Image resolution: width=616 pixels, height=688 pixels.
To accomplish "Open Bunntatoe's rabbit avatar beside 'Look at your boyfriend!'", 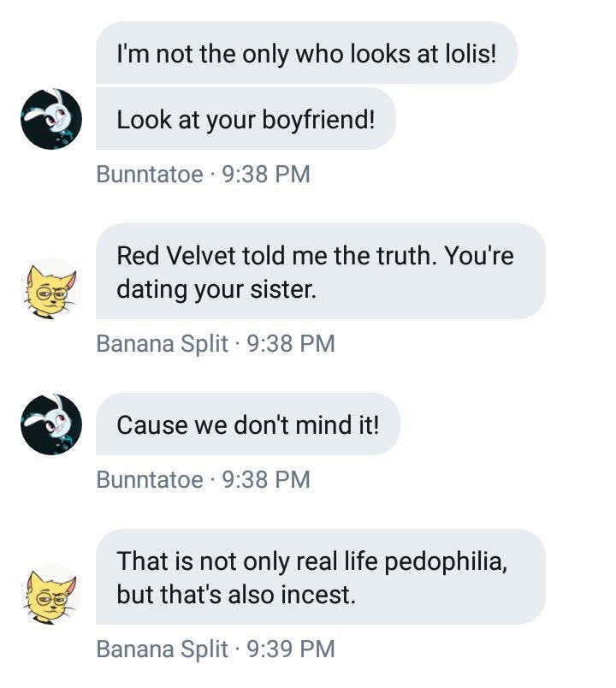I will tap(51, 119).
